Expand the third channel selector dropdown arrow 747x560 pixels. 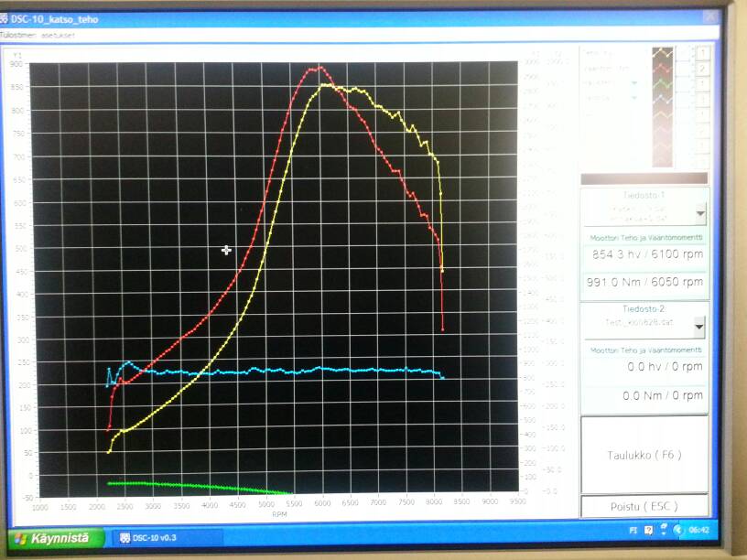point(635,83)
